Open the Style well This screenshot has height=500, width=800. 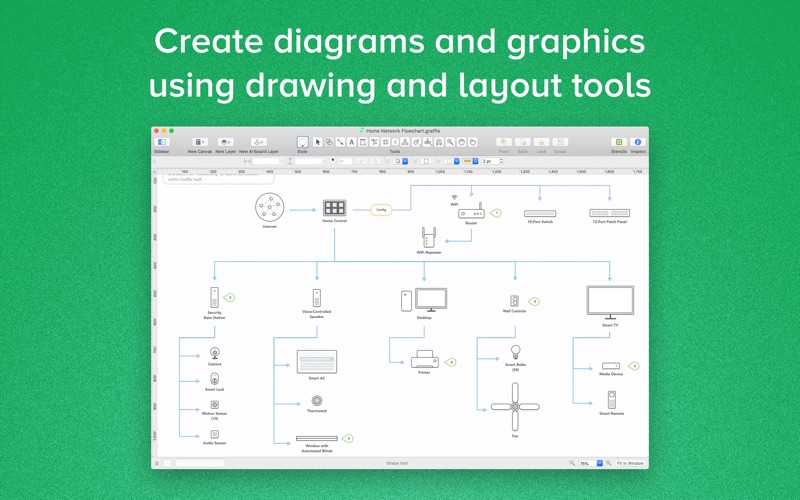302,143
